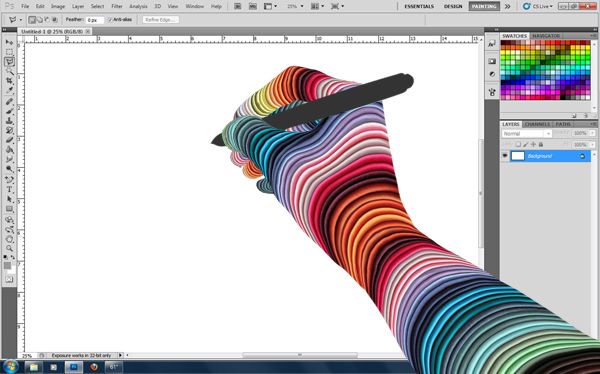The height and width of the screenshot is (374, 600).
Task: Open the File menu
Action: (25, 6)
